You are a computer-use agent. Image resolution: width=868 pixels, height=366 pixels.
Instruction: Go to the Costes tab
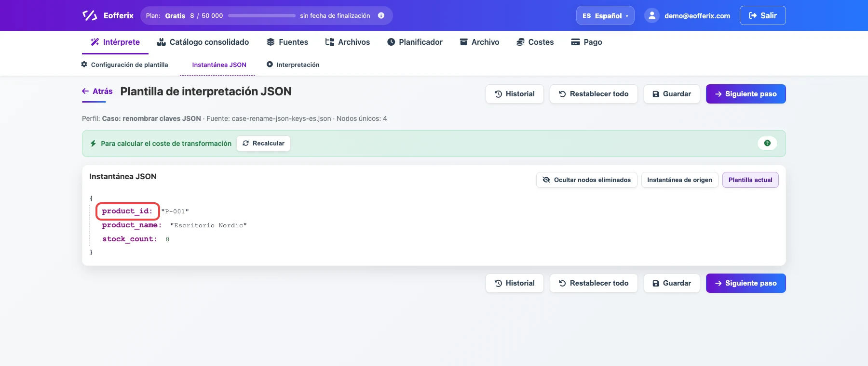pyautogui.click(x=535, y=42)
